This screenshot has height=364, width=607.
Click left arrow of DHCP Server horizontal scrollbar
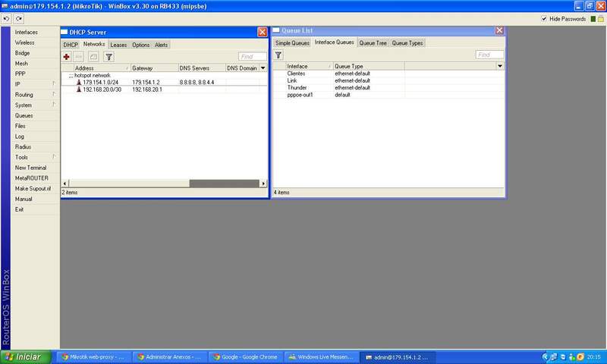tap(65, 184)
